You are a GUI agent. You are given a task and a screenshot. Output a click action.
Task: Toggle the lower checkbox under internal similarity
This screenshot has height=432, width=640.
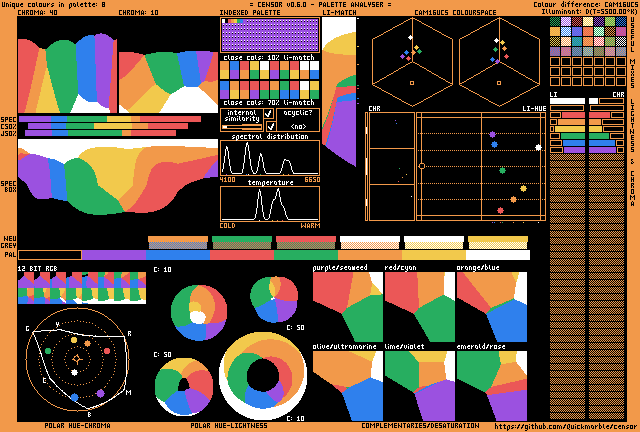(x=270, y=127)
